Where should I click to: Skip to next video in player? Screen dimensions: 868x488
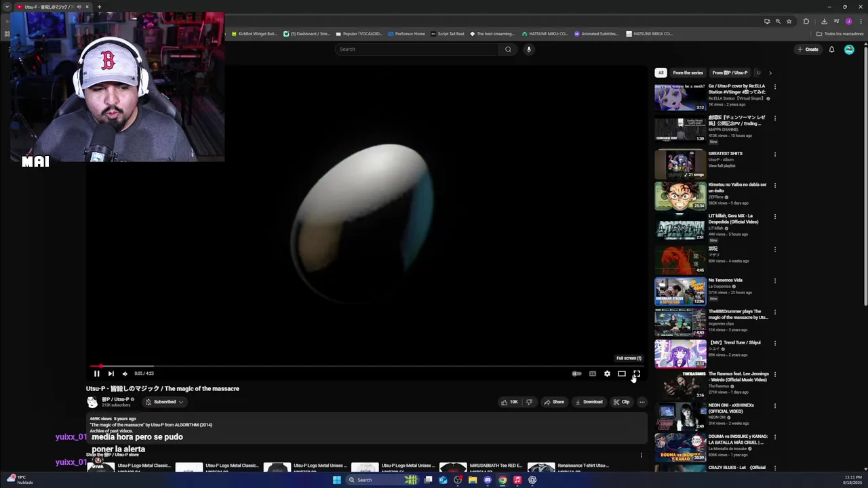(111, 373)
